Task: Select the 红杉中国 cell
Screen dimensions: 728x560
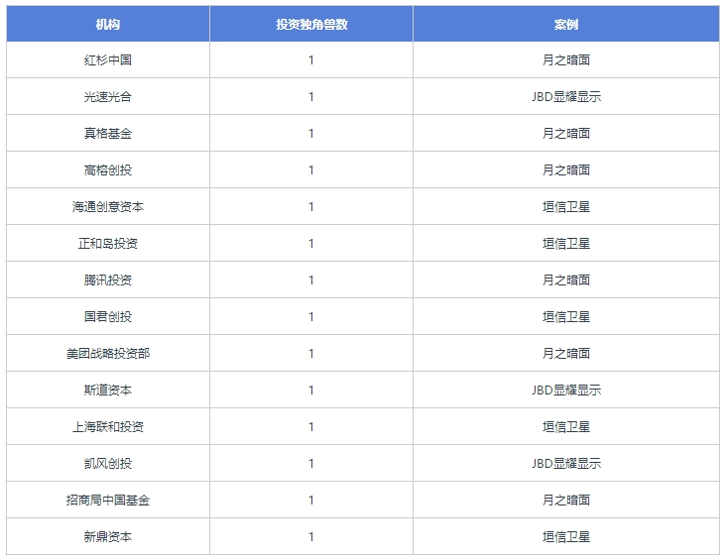Action: 108,59
